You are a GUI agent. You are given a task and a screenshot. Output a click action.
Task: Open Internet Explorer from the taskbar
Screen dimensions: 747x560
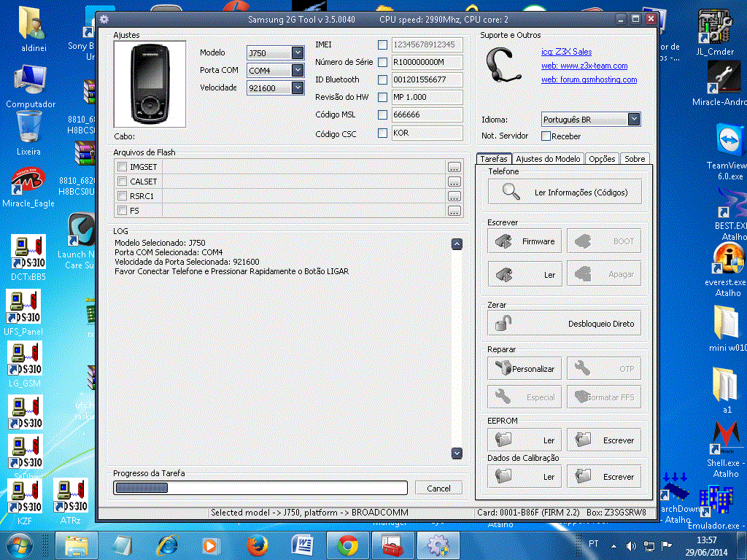pos(167,545)
